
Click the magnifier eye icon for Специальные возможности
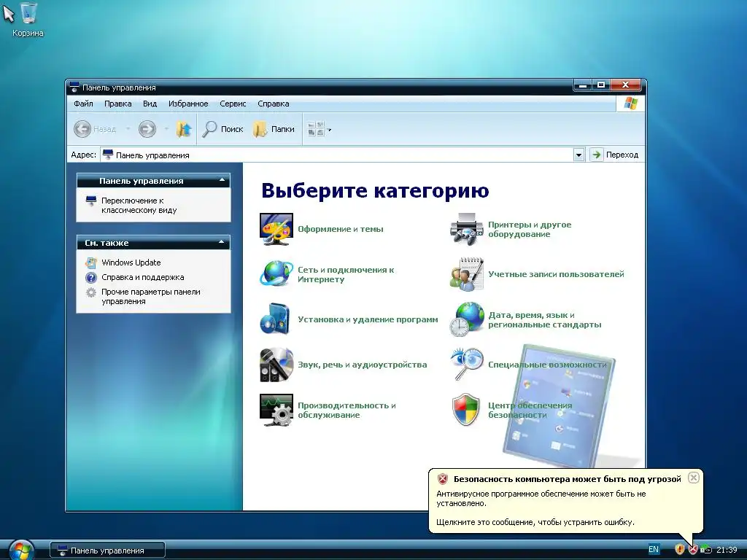pos(466,365)
